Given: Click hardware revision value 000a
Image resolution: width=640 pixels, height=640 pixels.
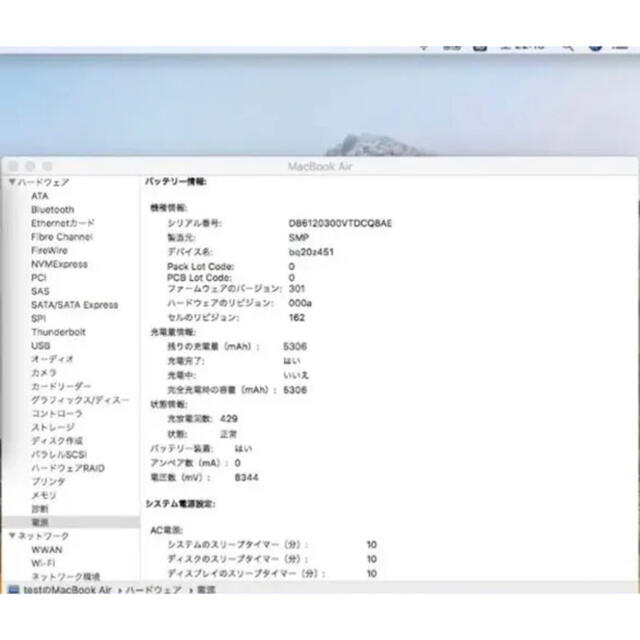Looking at the screenshot, I should 300,303.
